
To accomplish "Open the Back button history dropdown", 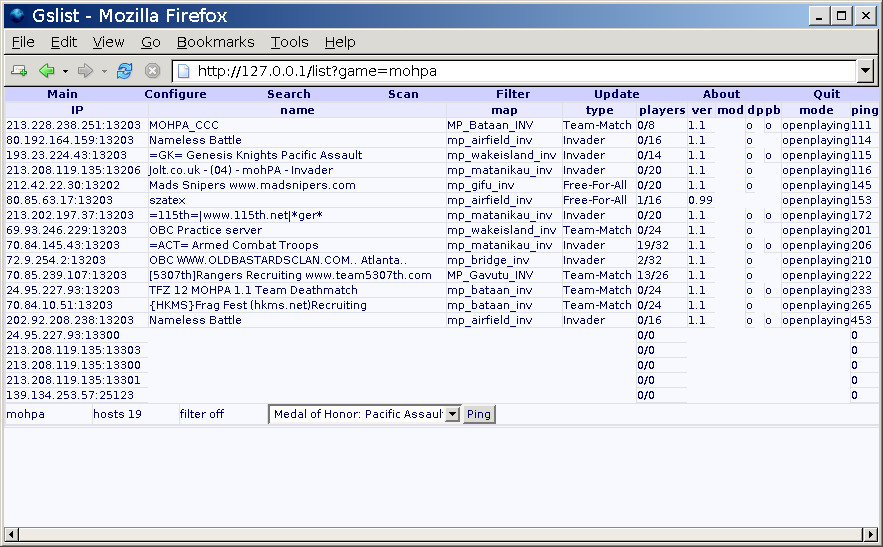I will click(65, 71).
